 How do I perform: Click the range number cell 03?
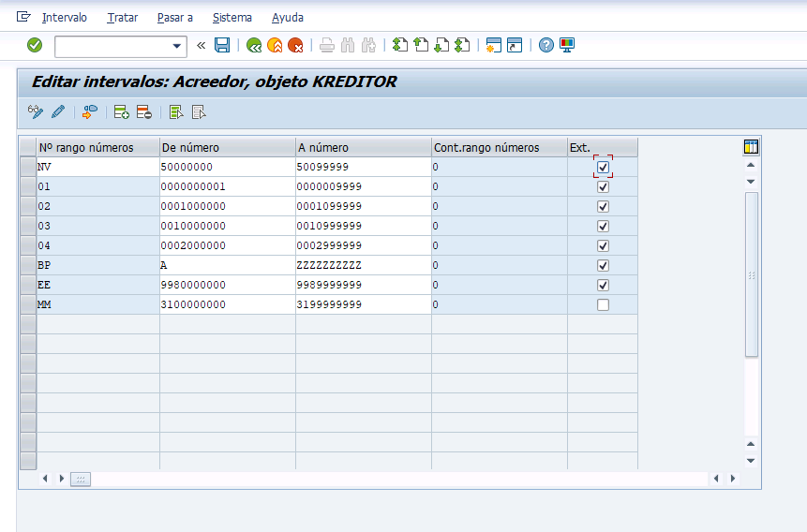click(x=97, y=226)
